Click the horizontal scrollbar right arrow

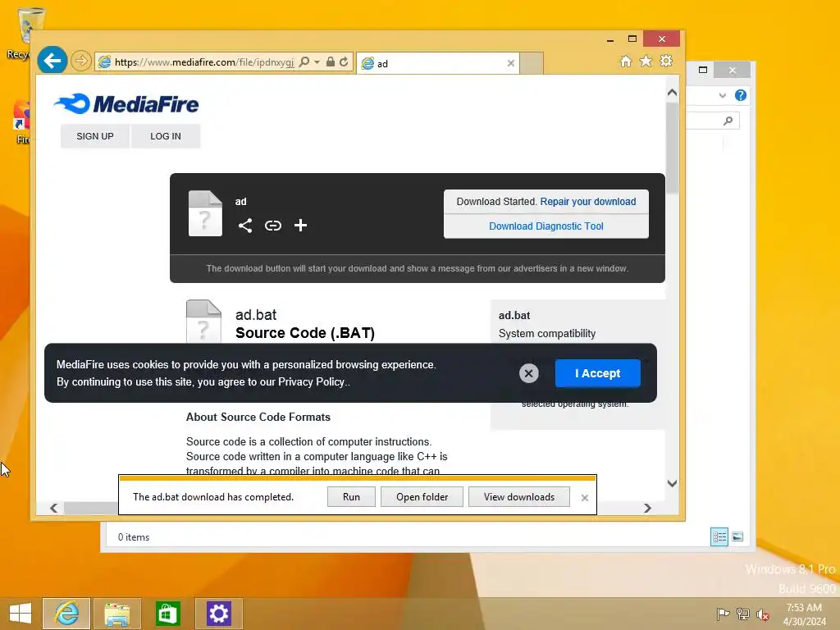(647, 508)
